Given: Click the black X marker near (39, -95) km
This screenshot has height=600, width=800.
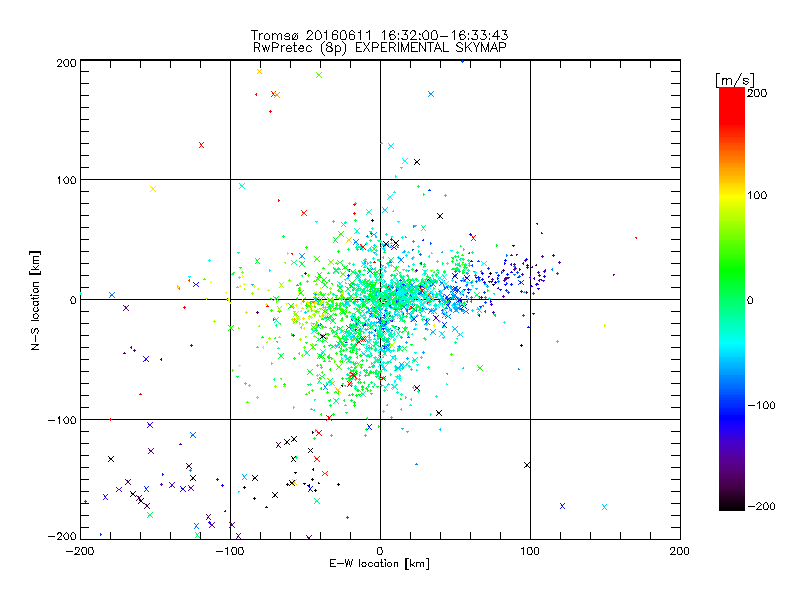Looking at the screenshot, I should tap(439, 413).
